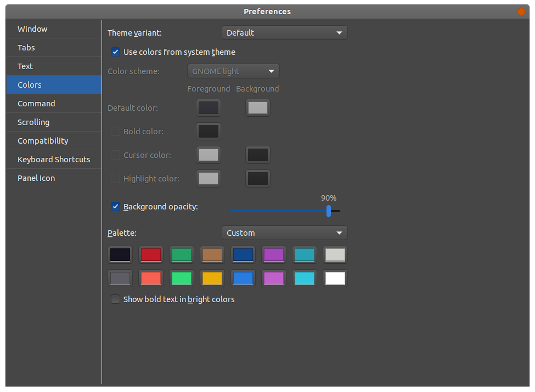
Task: Edit the dark purple palette swatch
Action: point(274,254)
